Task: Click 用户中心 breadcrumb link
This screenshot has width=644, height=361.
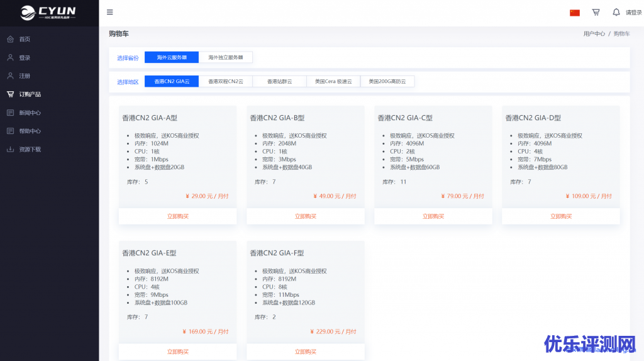Action: pyautogui.click(x=594, y=34)
